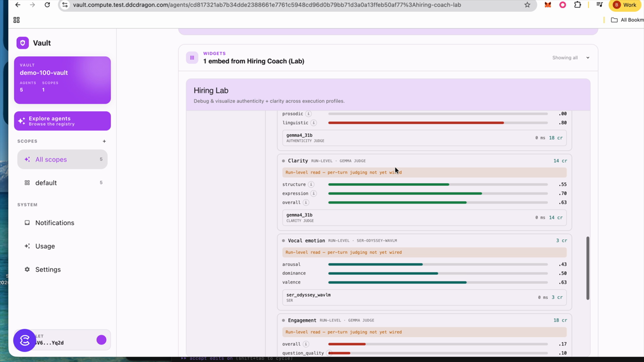Click the info icon beside structure
The image size is (644, 362).
click(311, 185)
